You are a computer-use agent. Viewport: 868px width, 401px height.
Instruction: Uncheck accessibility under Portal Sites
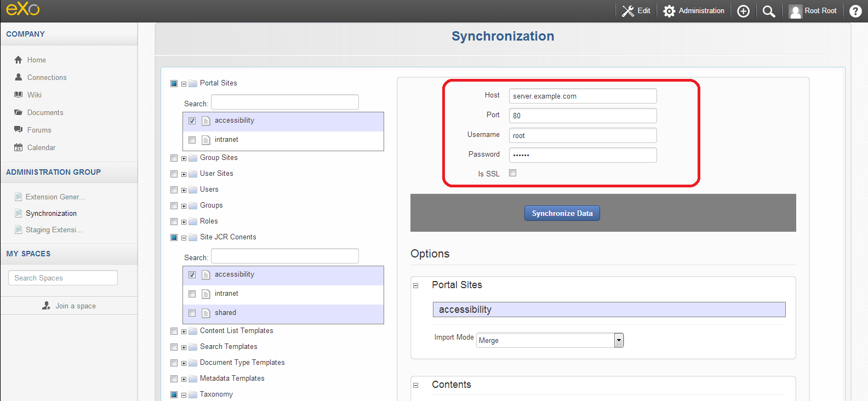coord(192,121)
